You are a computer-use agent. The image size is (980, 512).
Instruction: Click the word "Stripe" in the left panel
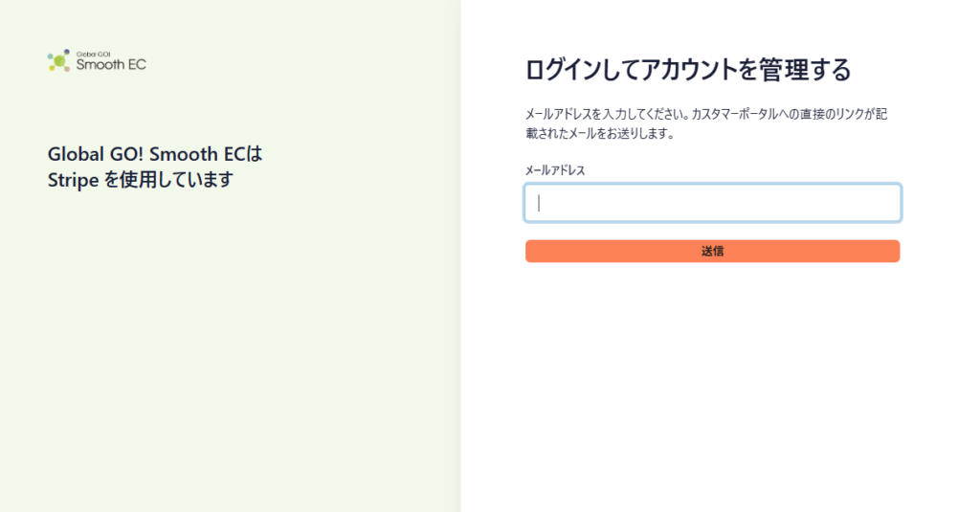pyautogui.click(x=73, y=180)
